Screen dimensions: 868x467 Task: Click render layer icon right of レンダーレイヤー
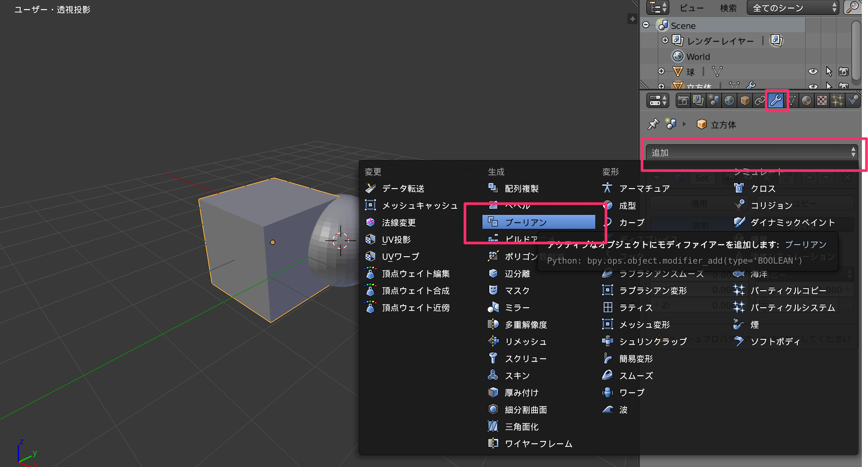pyautogui.click(x=776, y=41)
